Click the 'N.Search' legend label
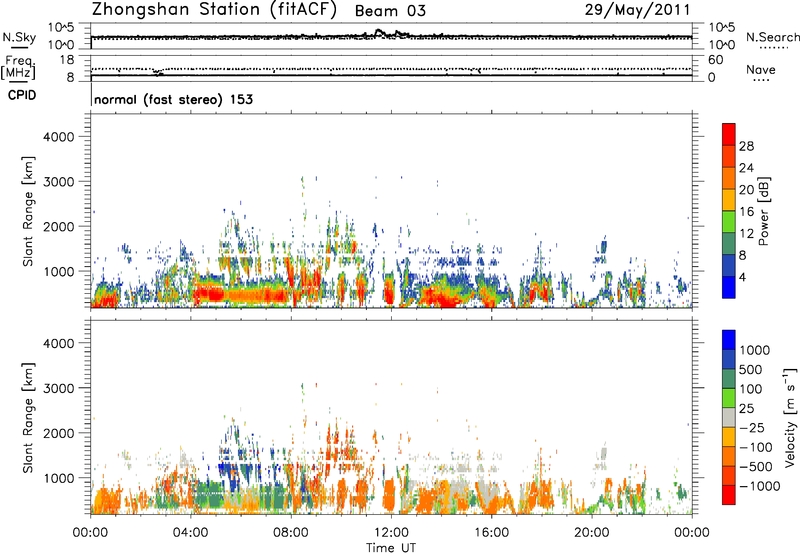 click(x=772, y=37)
